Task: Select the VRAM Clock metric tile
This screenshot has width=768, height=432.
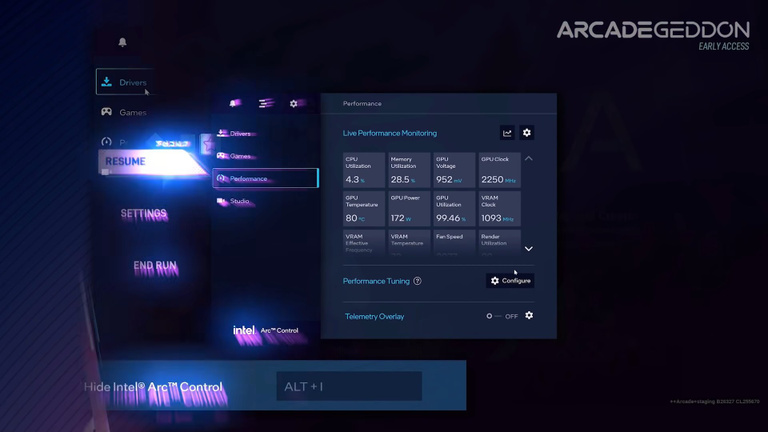Action: [500, 209]
